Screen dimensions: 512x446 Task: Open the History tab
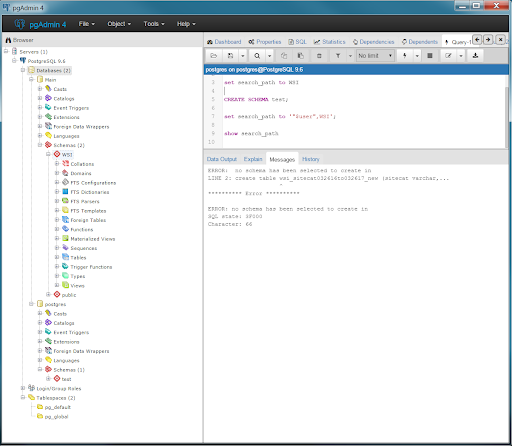pyautogui.click(x=311, y=159)
